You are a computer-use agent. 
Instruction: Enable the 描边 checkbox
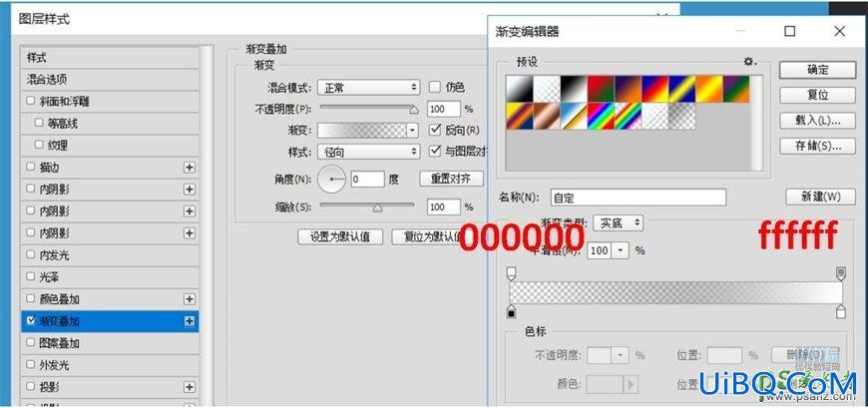[x=31, y=168]
